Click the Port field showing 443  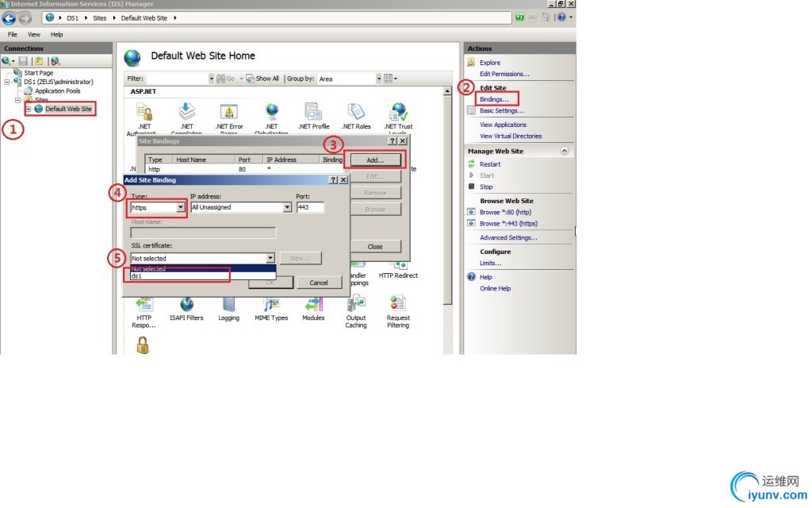pos(310,207)
